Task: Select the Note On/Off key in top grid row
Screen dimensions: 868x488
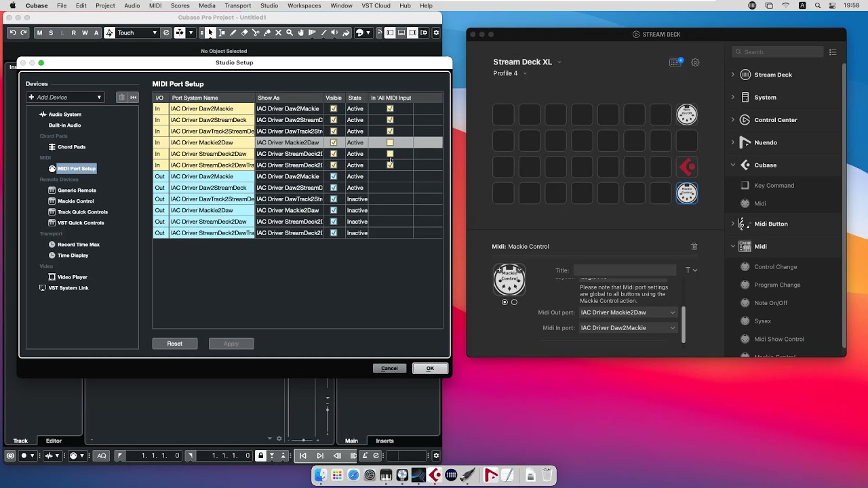Action: (x=687, y=115)
